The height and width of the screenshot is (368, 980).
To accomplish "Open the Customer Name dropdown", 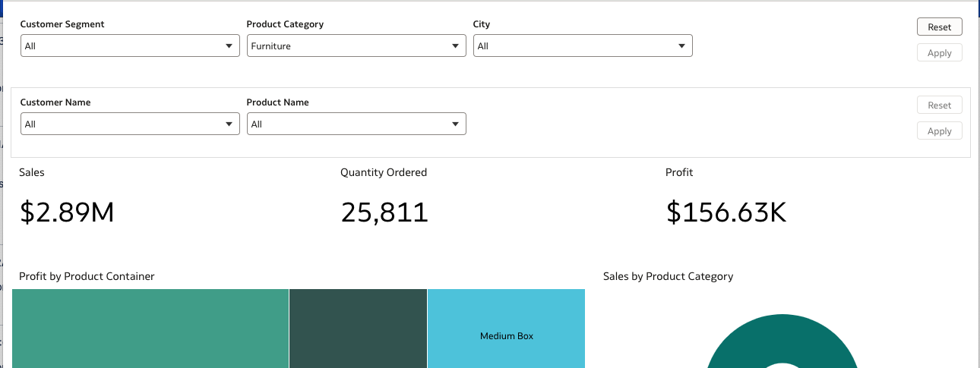I will pyautogui.click(x=130, y=124).
